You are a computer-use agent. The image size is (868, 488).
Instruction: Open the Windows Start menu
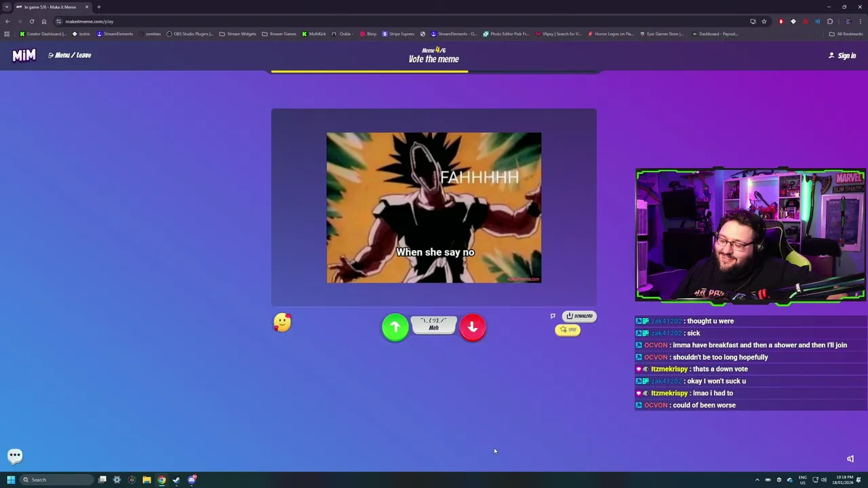[x=11, y=480]
